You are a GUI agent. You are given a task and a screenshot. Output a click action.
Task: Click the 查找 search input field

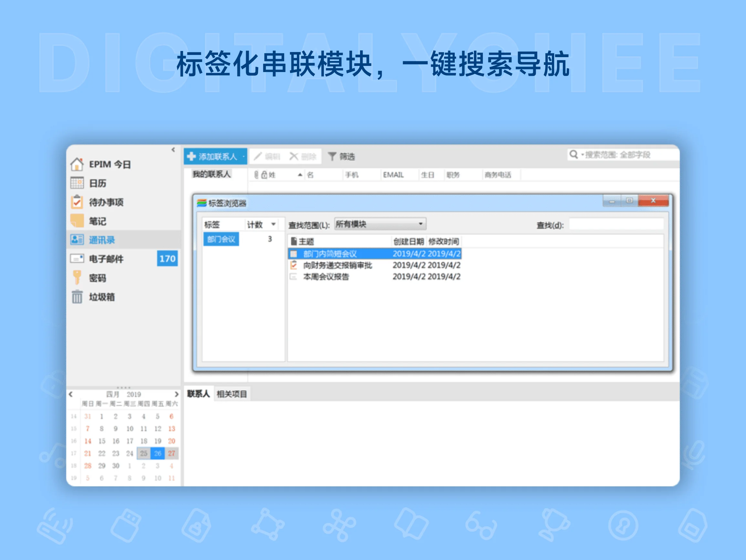pyautogui.click(x=616, y=224)
